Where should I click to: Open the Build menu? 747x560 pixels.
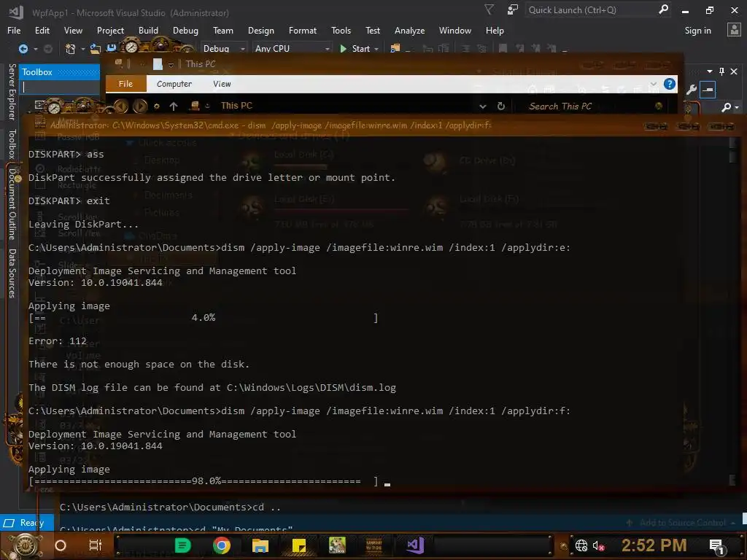(148, 31)
